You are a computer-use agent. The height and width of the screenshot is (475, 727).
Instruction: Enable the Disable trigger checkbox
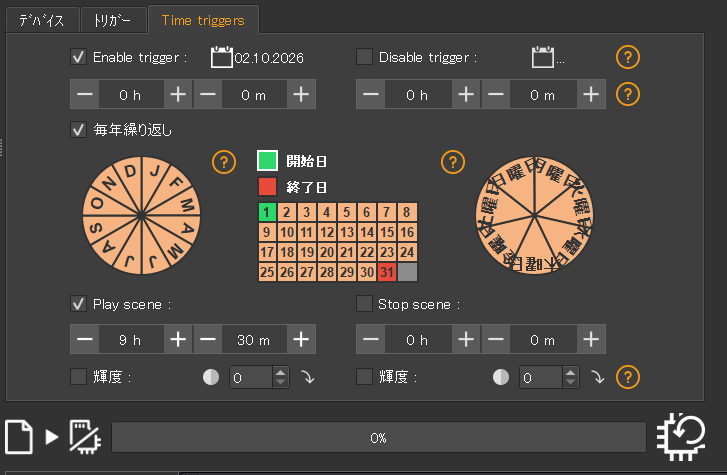coord(365,58)
